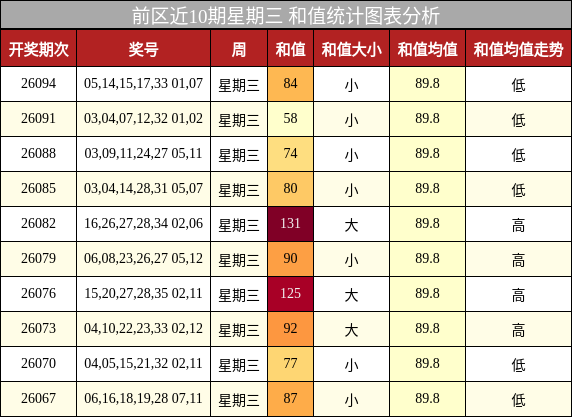Click 高 trend in the 26073 row
Viewport: 572px width, 417px height.
(518, 330)
